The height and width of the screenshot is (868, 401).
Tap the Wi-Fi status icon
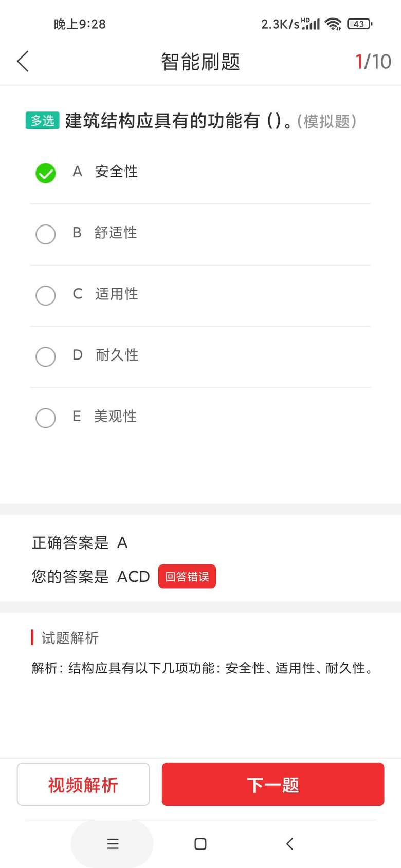click(334, 24)
